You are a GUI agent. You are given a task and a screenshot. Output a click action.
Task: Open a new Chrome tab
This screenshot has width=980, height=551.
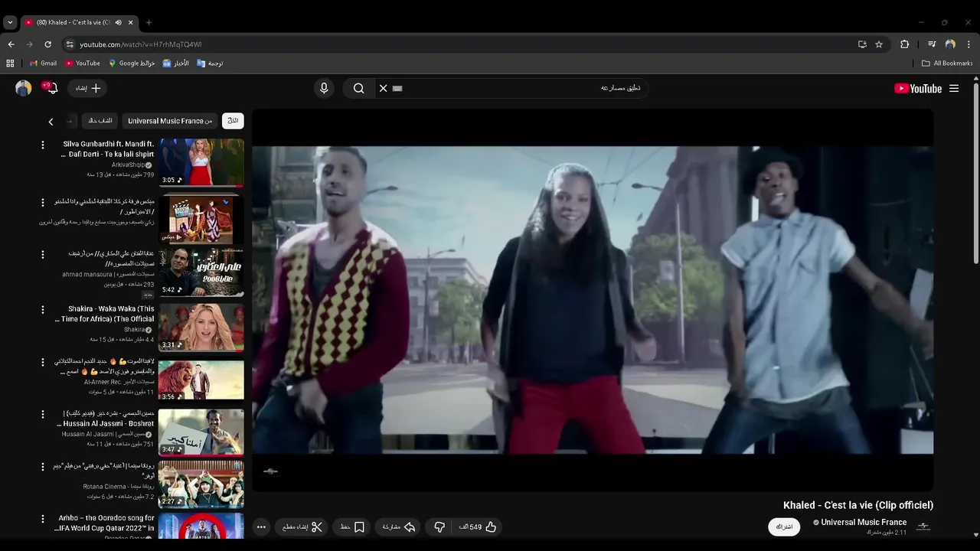pos(149,22)
